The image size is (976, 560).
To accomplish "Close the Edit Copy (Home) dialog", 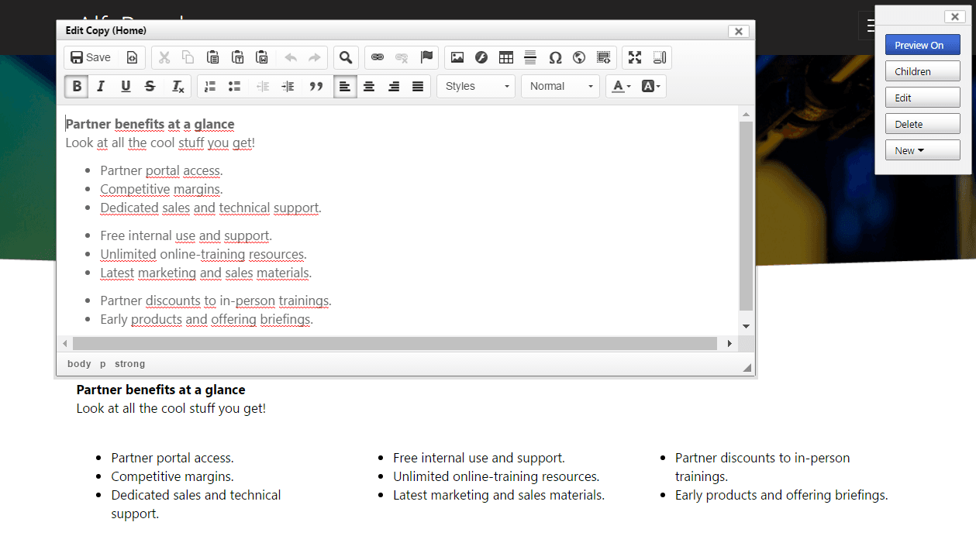I will pyautogui.click(x=739, y=31).
